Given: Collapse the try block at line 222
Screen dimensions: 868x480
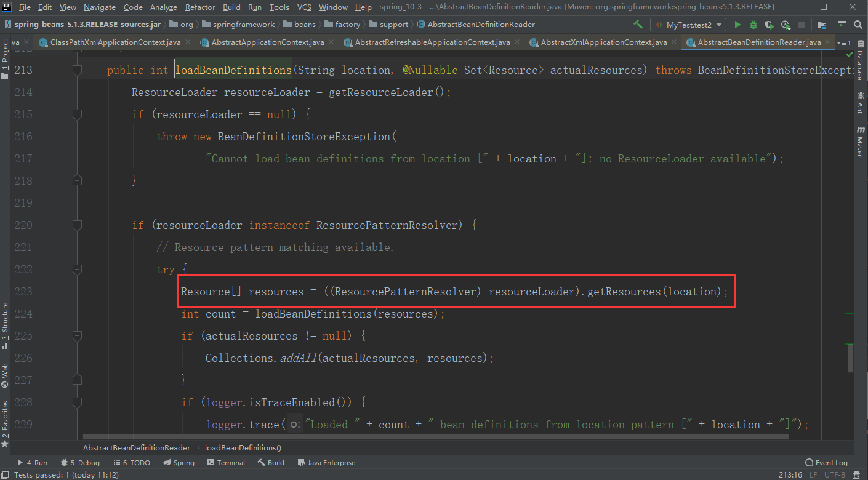Looking at the screenshot, I should [77, 270].
